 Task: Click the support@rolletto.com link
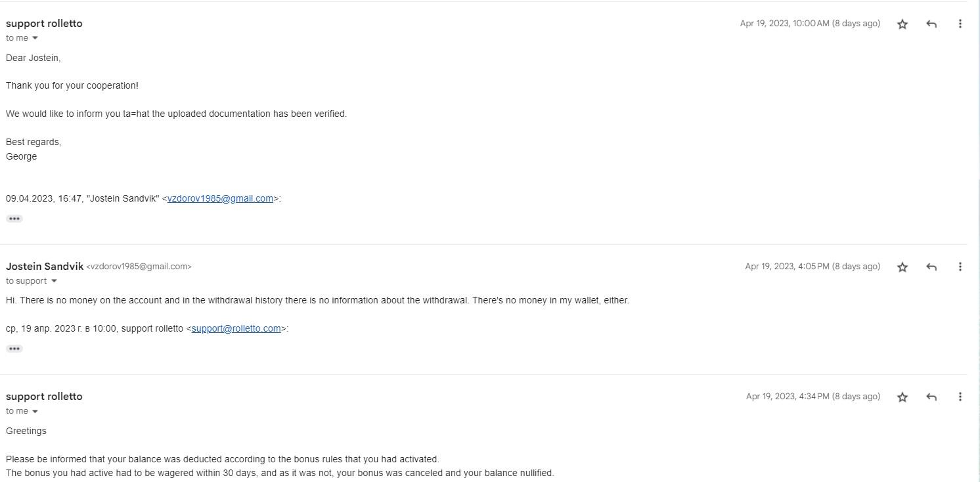point(236,328)
